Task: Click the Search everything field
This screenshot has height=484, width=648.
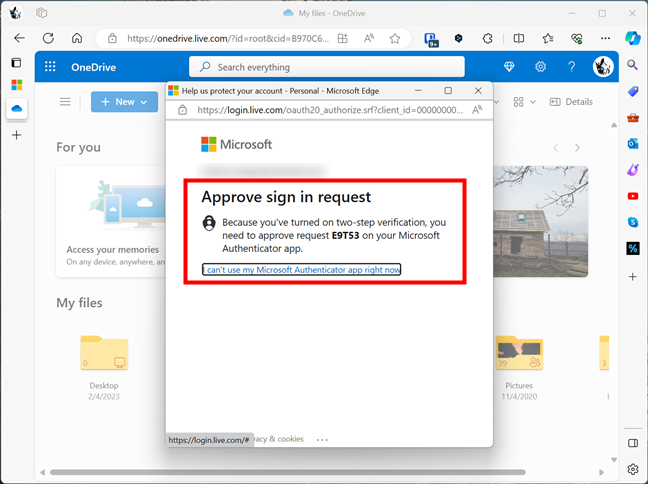Action: 326,67
